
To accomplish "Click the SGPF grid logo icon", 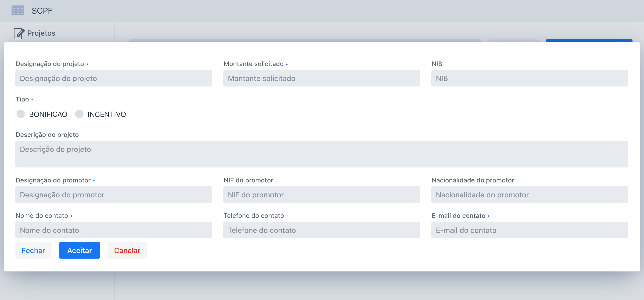I will 18,11.
